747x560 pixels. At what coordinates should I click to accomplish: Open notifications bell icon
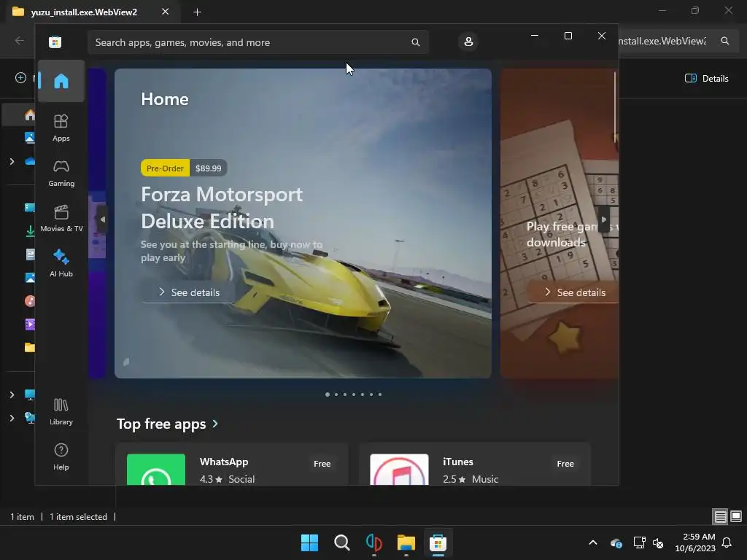(x=727, y=542)
